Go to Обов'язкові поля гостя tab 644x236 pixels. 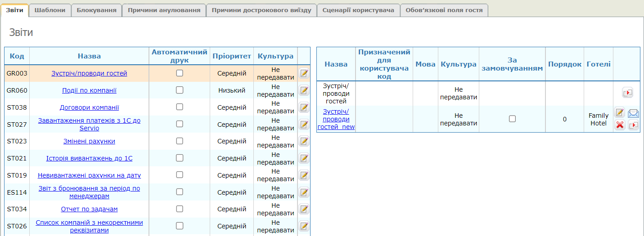click(444, 10)
